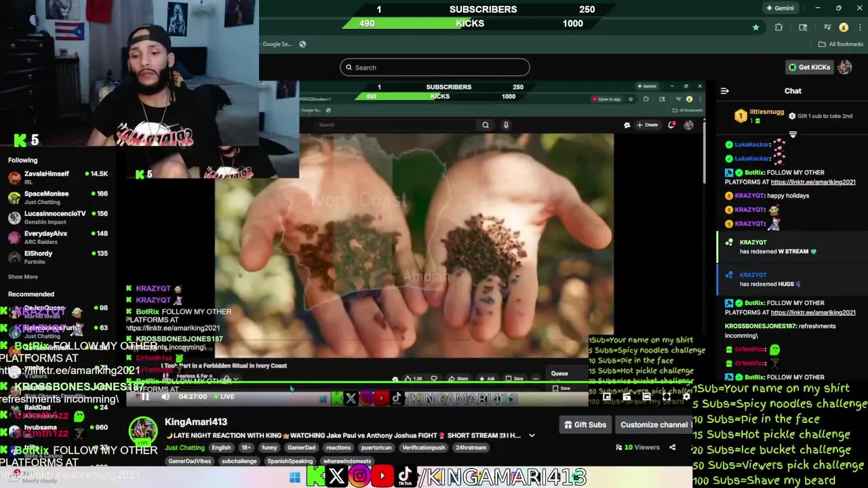Screen dimensions: 868x488
Task: Click the YouTube like button showing 1.3K
Action: [x=414, y=378]
